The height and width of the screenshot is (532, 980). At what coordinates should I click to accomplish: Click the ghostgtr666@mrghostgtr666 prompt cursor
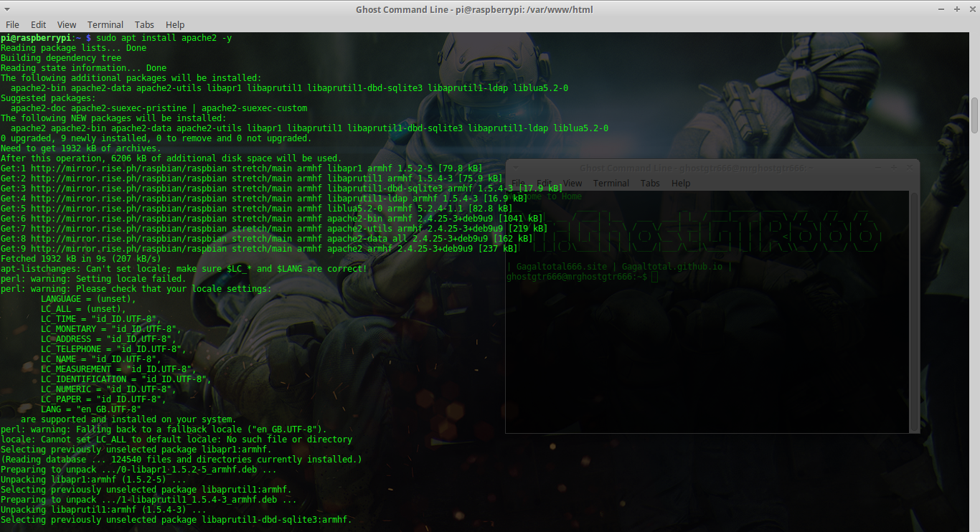(x=654, y=277)
